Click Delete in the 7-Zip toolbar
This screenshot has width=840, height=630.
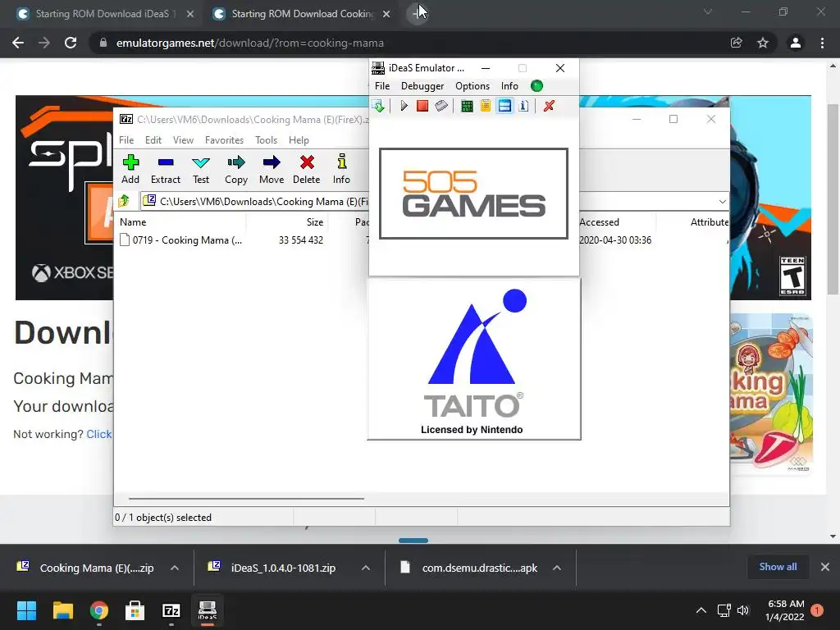[x=307, y=169]
